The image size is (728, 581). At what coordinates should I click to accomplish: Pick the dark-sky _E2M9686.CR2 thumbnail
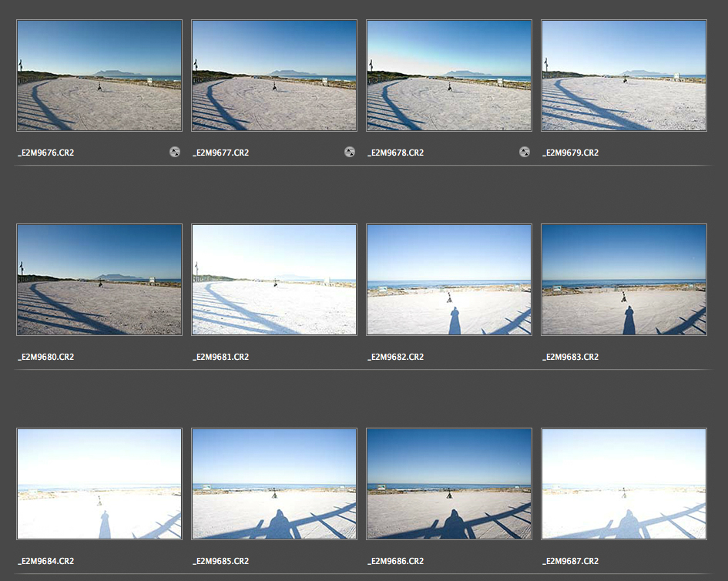pos(449,484)
